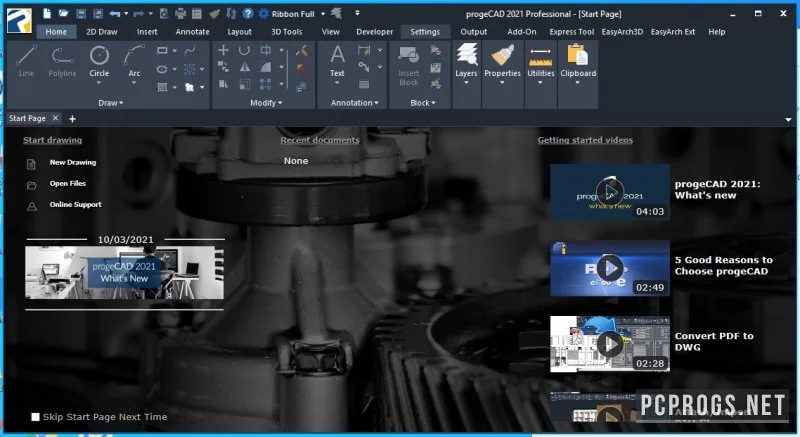Click the Open Files link
Screen dimensions: 800x437
[x=67, y=183]
